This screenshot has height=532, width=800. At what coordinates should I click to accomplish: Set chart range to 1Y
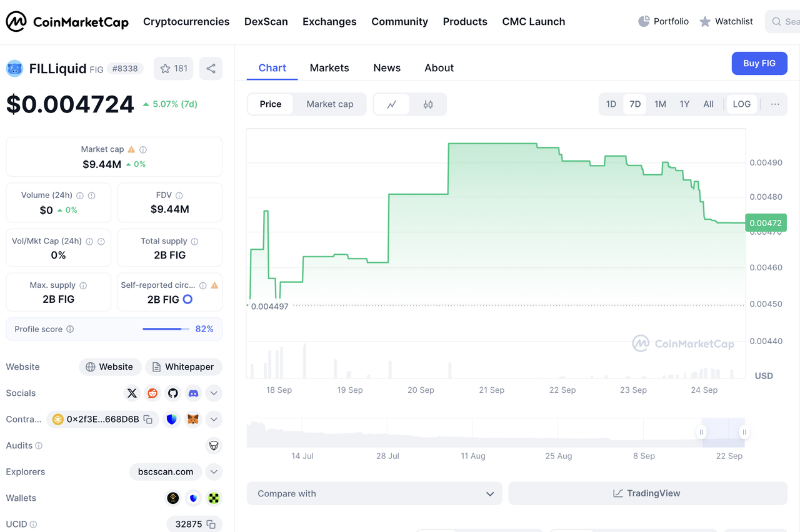coord(684,104)
